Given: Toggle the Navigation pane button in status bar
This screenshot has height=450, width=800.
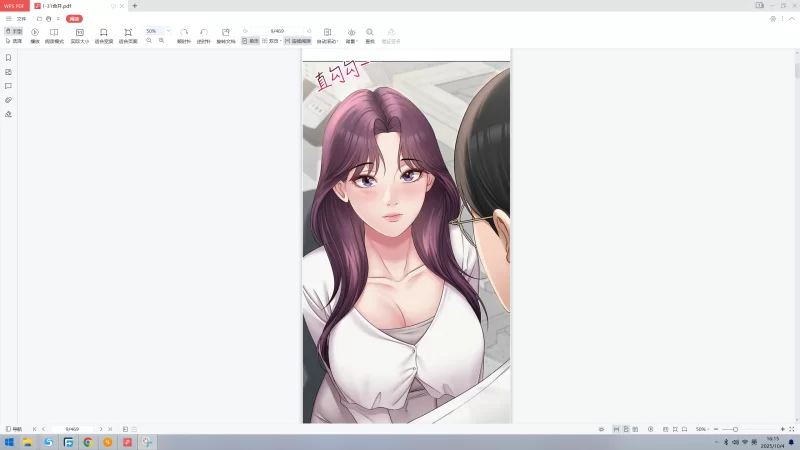Looking at the screenshot, I should pyautogui.click(x=14, y=429).
